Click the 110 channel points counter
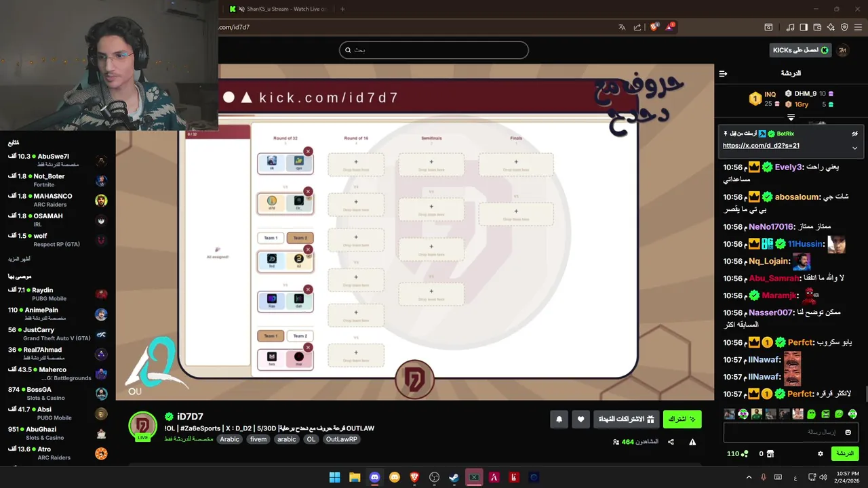This screenshot has width=868, height=488. click(738, 453)
